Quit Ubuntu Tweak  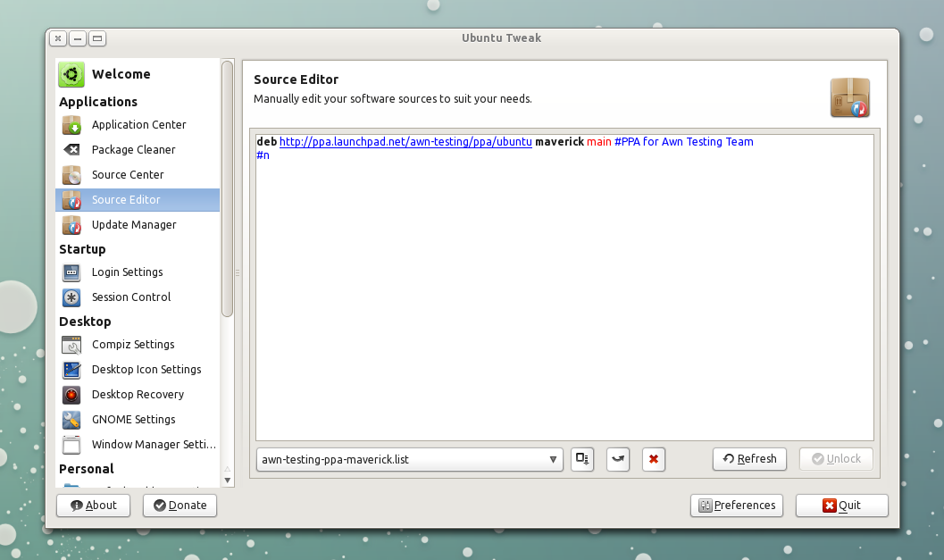coord(841,506)
